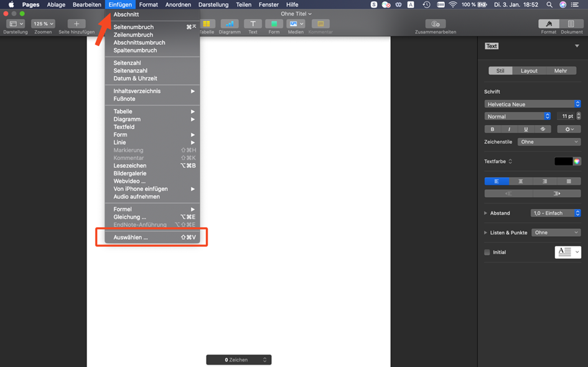Select Gleichung ... menu entry
Image resolution: width=588 pixels, height=367 pixels.
[x=152, y=216]
